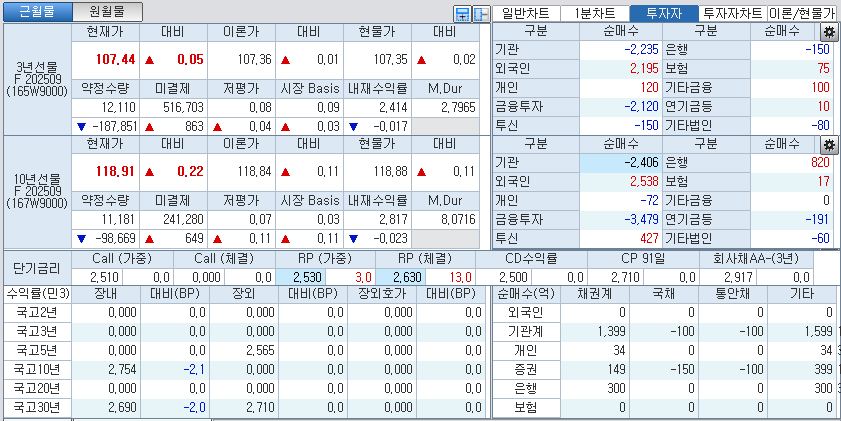The image size is (841, 421).
Task: Click 연기금등 net buy -191
Action: tap(816, 219)
